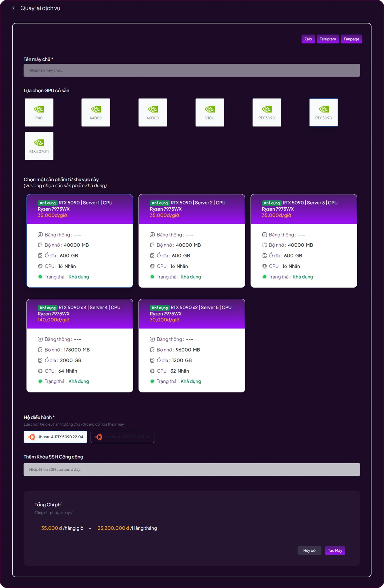384x588 pixels.
Task: Click green status dot in Server 3 card
Action: point(264,277)
